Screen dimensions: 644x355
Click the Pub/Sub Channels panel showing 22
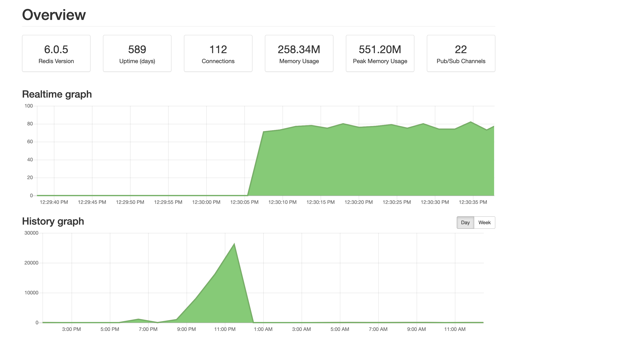(x=461, y=53)
